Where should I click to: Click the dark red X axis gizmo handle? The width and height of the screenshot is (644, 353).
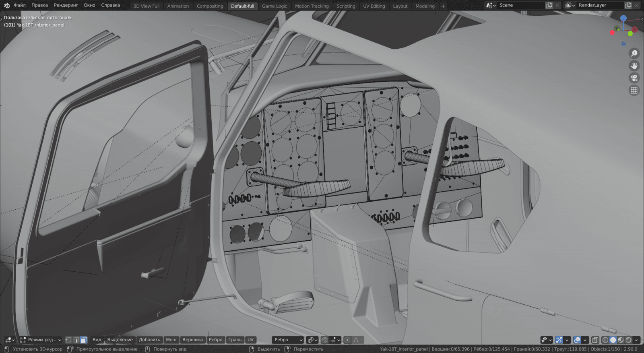635,29
